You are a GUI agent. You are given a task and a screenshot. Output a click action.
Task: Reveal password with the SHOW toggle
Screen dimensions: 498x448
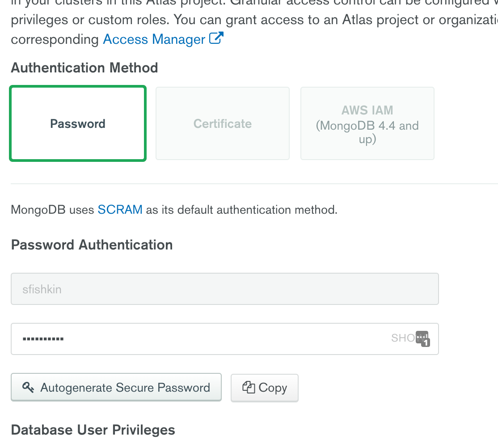(x=402, y=338)
